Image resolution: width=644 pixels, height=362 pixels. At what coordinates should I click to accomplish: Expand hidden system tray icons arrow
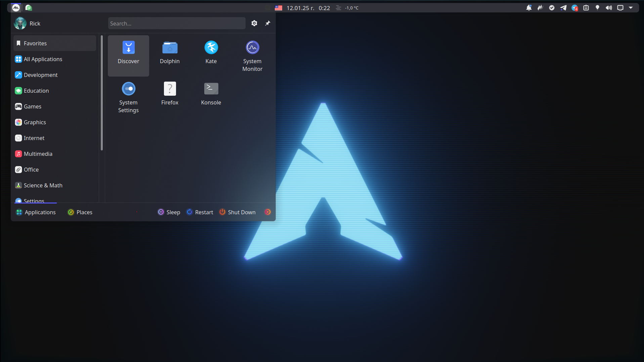(x=631, y=8)
